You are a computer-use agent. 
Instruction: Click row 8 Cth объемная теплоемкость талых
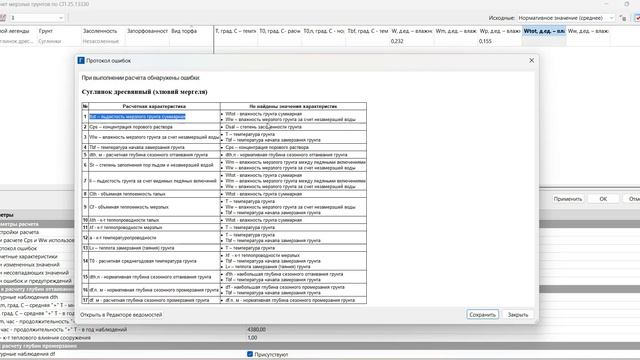pos(127,194)
